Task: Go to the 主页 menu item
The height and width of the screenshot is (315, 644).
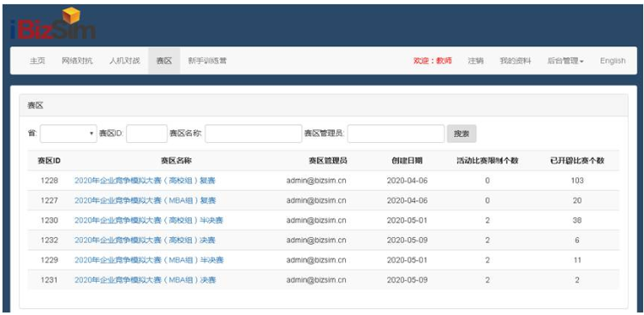Action: coord(38,61)
